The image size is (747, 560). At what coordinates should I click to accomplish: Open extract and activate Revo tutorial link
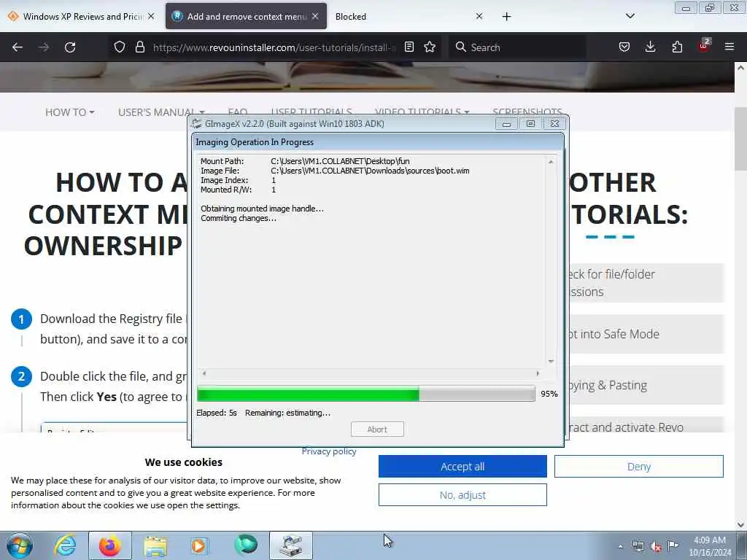(646, 426)
